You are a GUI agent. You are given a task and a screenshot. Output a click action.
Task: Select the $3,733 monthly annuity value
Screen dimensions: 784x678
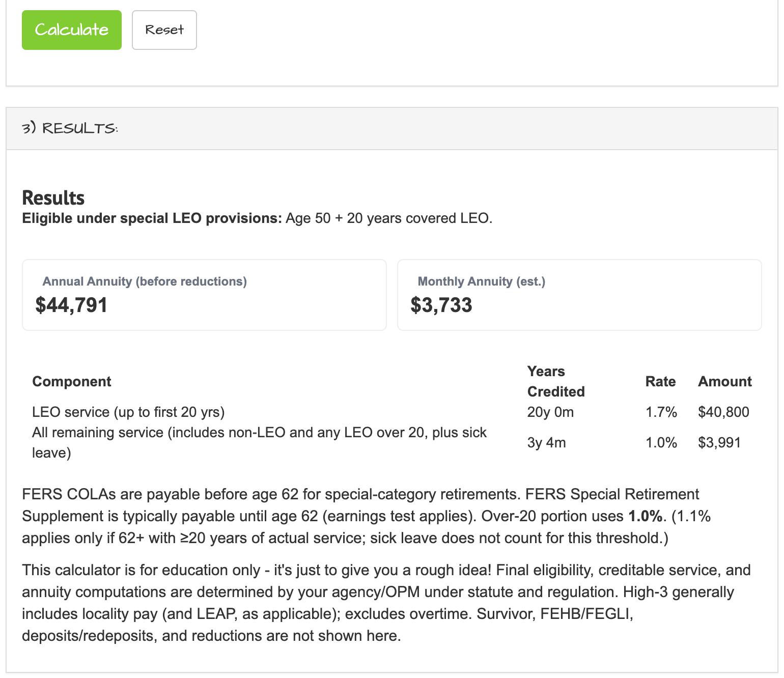tap(441, 305)
